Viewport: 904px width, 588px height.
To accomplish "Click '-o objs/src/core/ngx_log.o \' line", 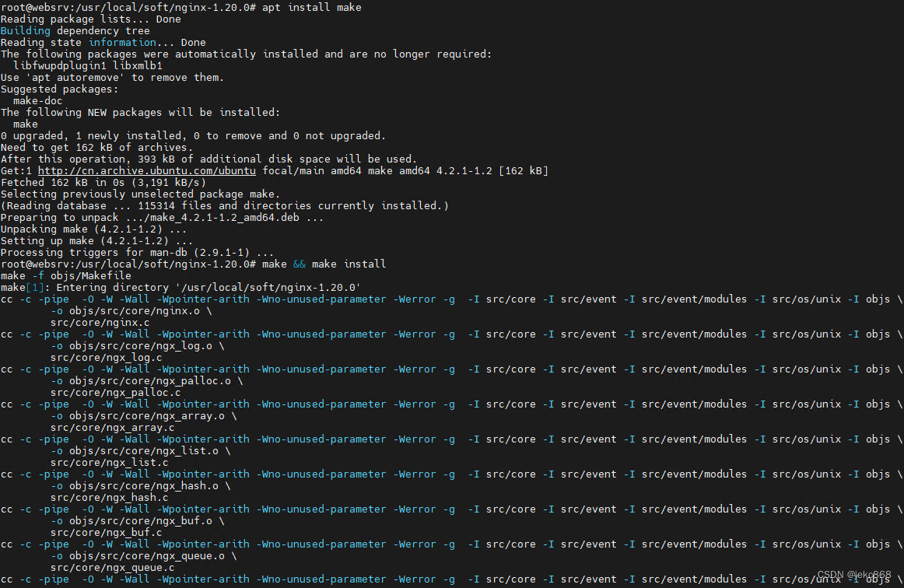I will click(x=137, y=346).
